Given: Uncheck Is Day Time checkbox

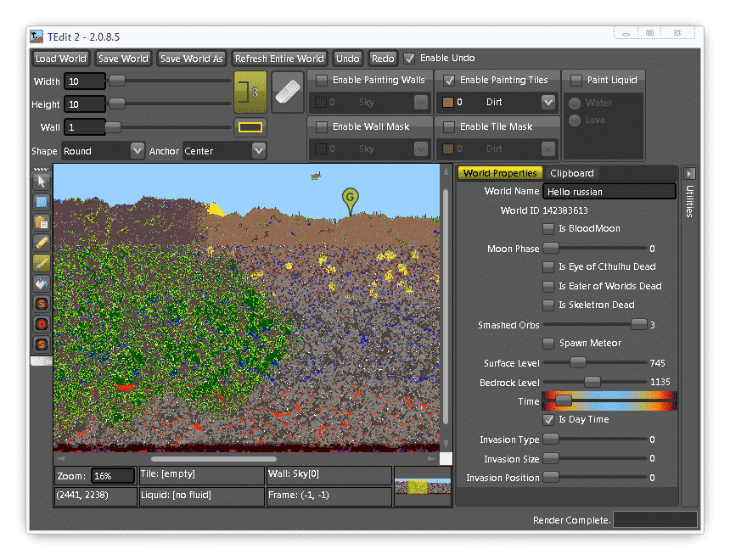Looking at the screenshot, I should tap(548, 419).
